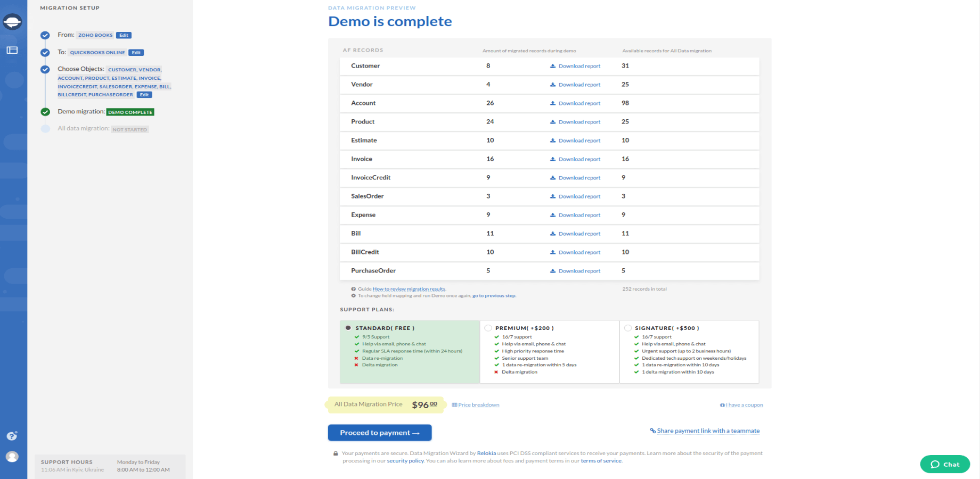Click the Relokia logo icon in sidebar
980x479 pixels.
(12, 22)
